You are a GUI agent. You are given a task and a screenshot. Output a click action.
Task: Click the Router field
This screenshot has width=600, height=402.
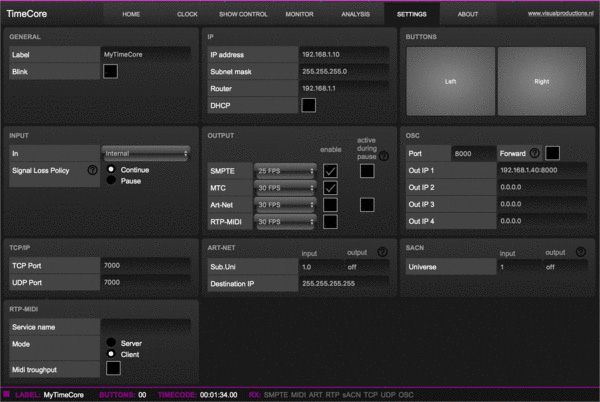(x=344, y=88)
